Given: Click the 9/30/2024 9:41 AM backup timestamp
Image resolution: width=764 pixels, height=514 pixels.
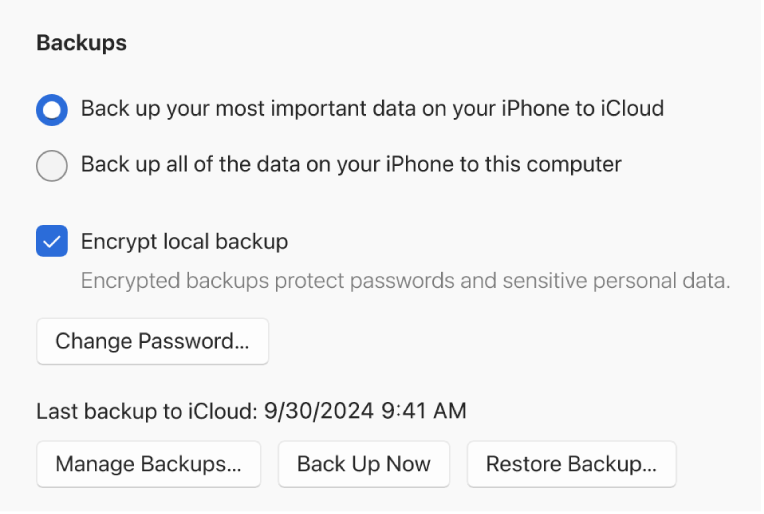Looking at the screenshot, I should 366,411.
